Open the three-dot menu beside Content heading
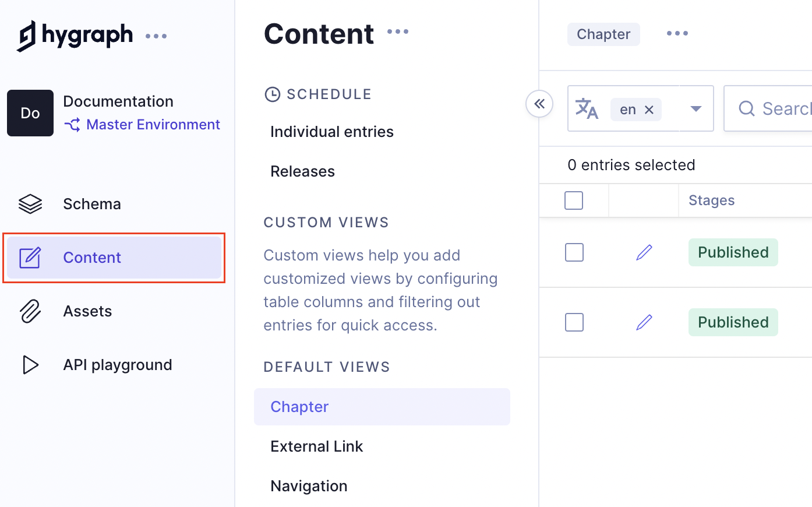The height and width of the screenshot is (507, 812). pos(398,32)
